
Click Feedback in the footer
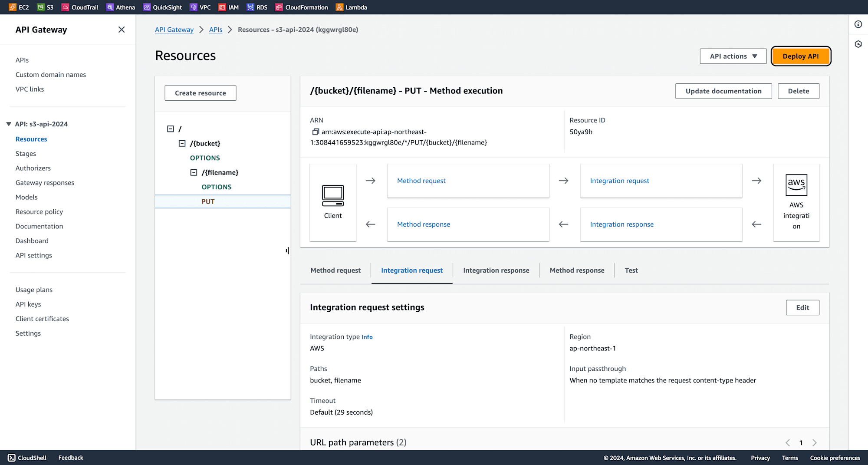click(x=71, y=458)
